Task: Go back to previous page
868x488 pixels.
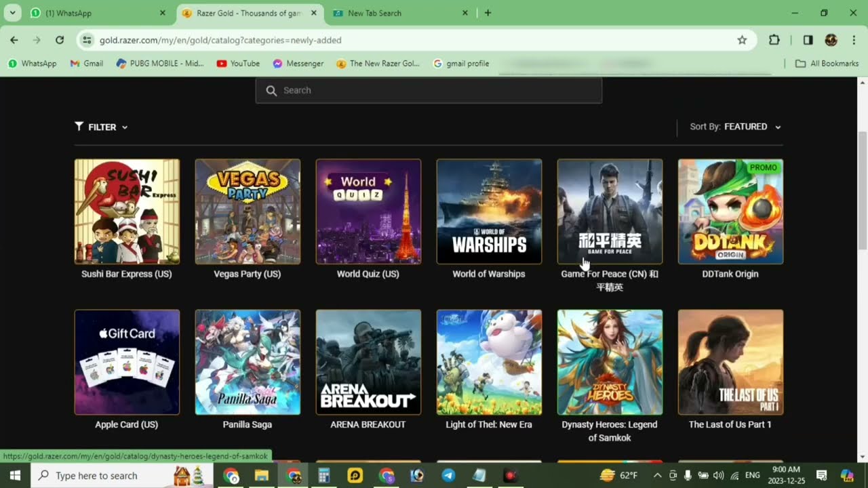Action: (14, 40)
